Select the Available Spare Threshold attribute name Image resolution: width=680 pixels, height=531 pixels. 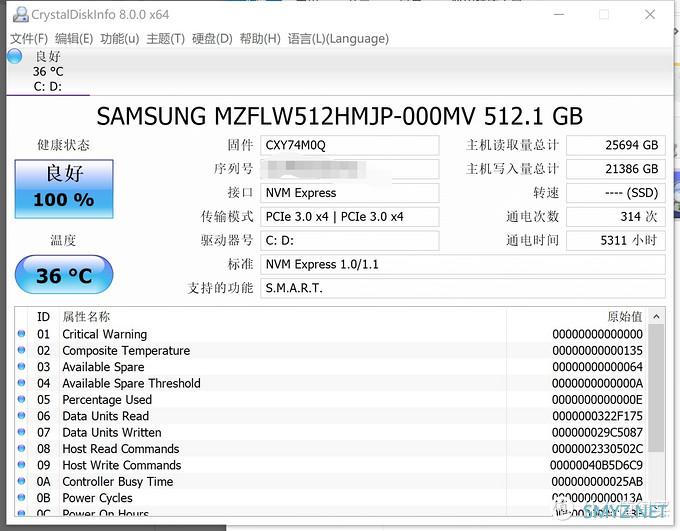tap(131, 383)
